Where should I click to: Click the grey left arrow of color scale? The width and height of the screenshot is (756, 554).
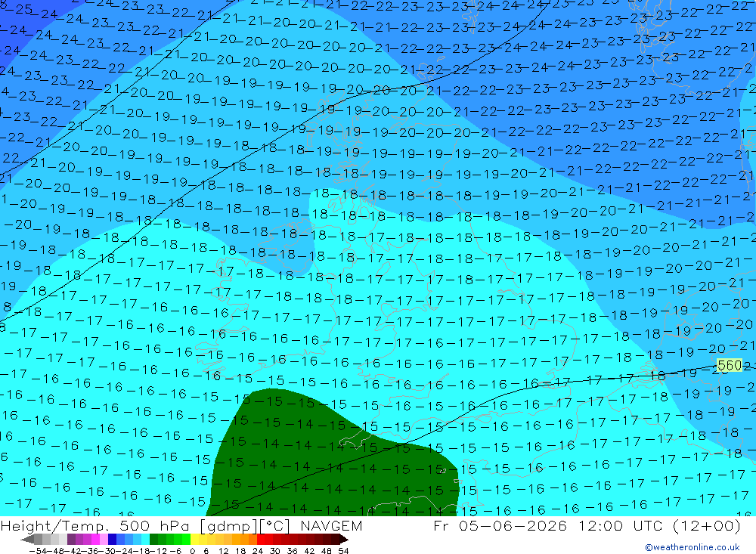pos(27,540)
